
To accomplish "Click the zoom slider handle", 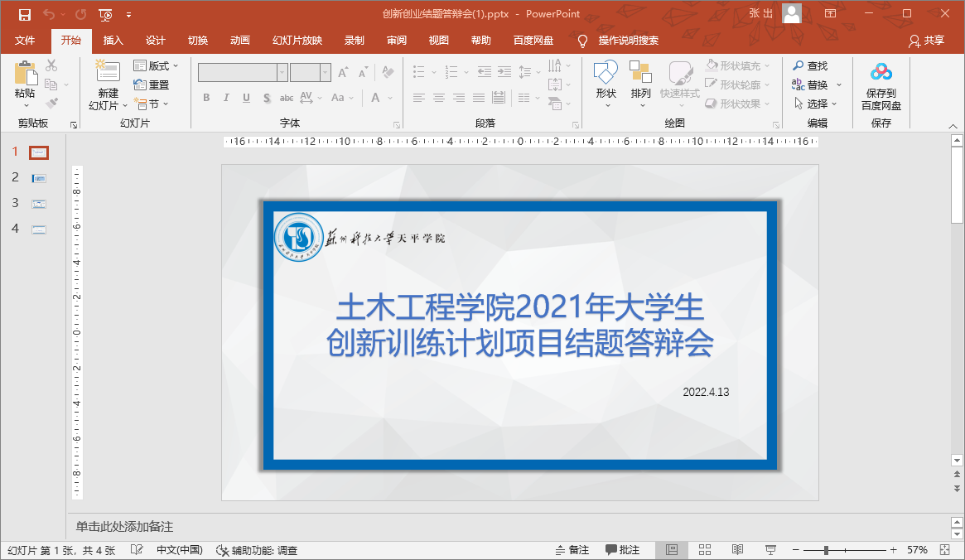I will (826, 550).
